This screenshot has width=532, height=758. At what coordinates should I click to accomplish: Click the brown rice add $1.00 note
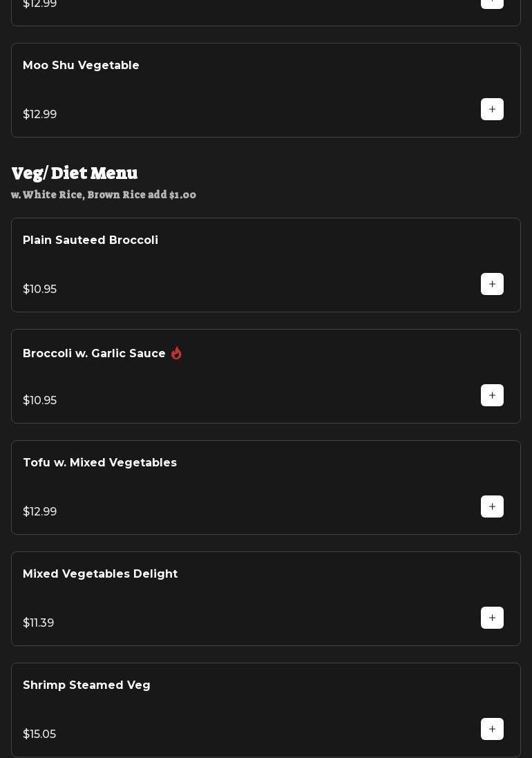(104, 195)
